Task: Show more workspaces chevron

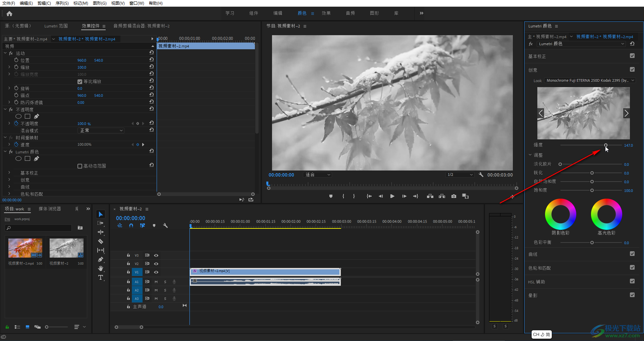Action: pyautogui.click(x=422, y=13)
